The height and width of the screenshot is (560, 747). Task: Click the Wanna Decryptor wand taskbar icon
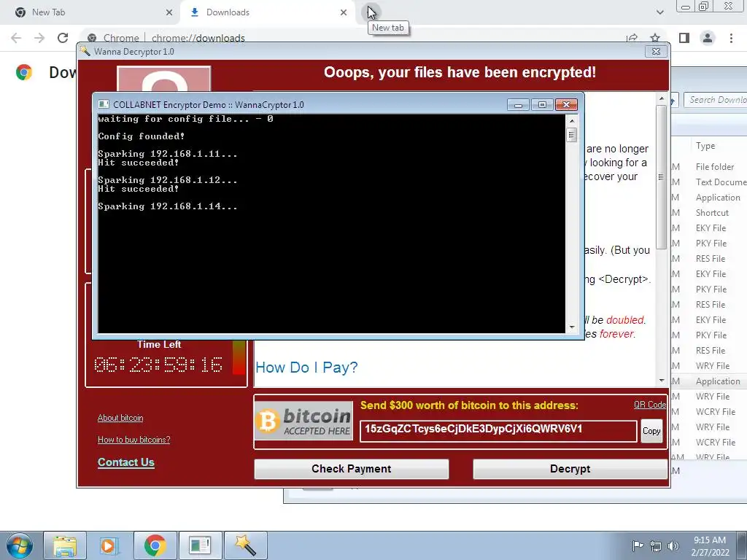(x=245, y=545)
